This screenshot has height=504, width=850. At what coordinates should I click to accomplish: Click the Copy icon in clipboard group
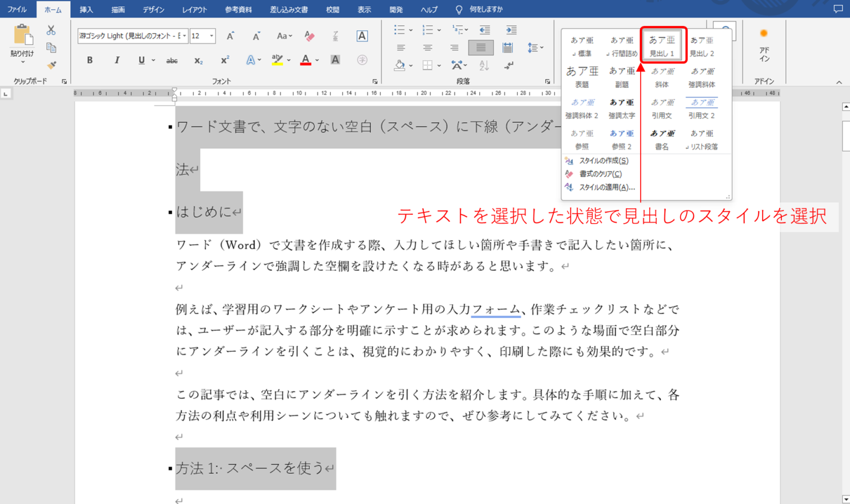click(51, 48)
